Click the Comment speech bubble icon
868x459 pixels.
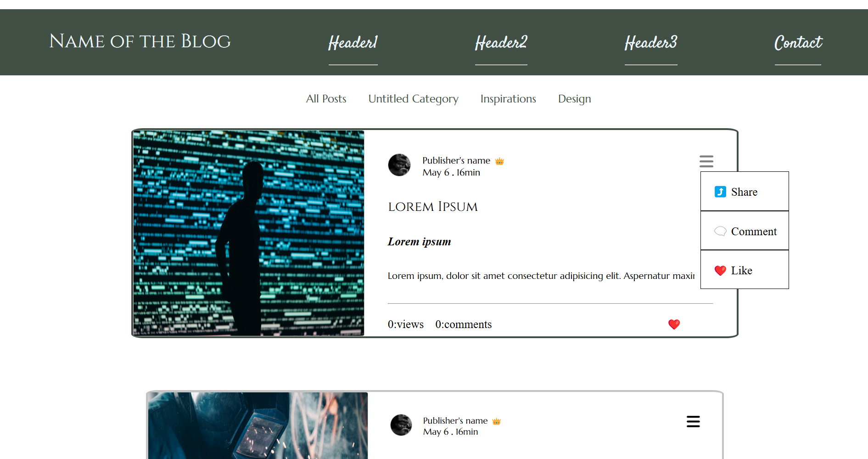click(720, 231)
